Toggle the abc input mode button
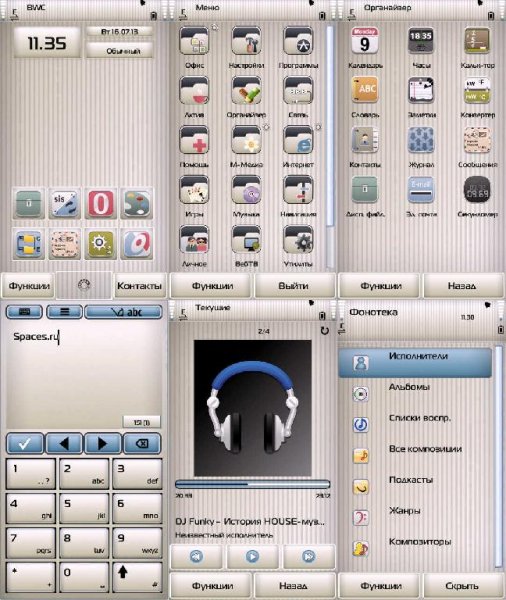 [123, 312]
